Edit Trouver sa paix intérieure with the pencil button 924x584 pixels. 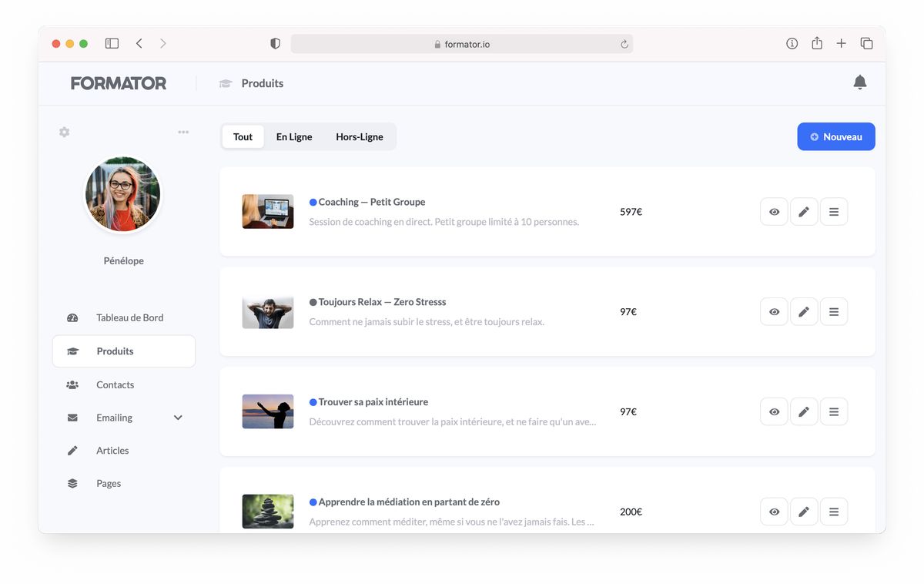pos(804,411)
